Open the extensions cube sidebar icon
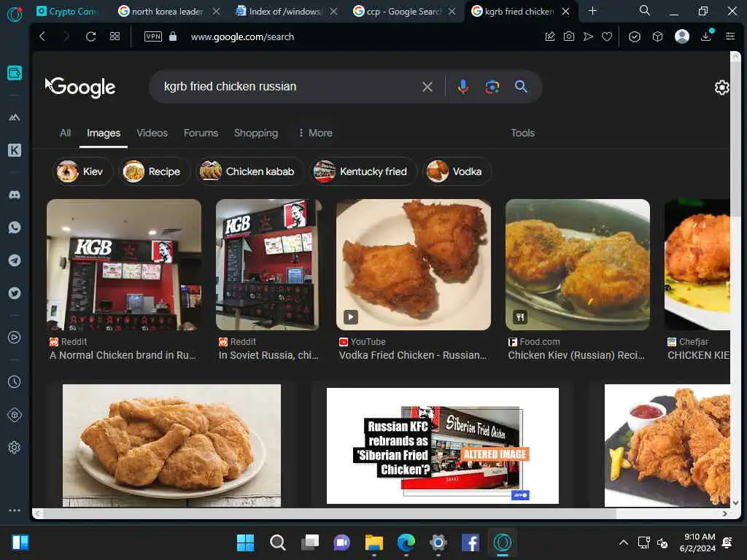Viewport: 747px width, 560px height. pyautogui.click(x=15, y=415)
